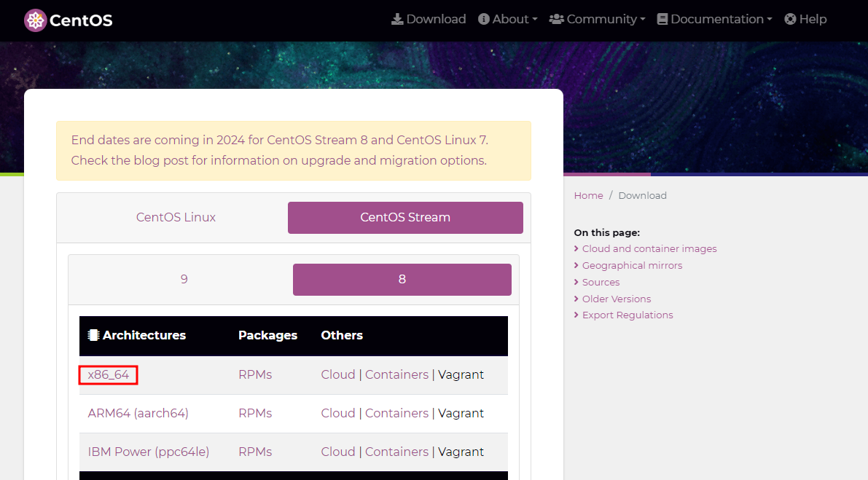Go to the Download page link
This screenshot has width=868, height=480.
(x=429, y=20)
